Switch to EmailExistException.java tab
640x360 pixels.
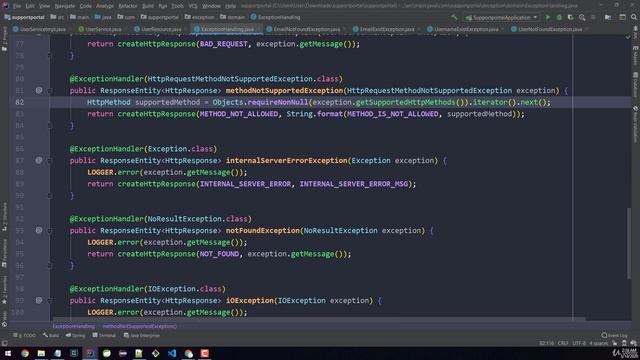coord(384,29)
